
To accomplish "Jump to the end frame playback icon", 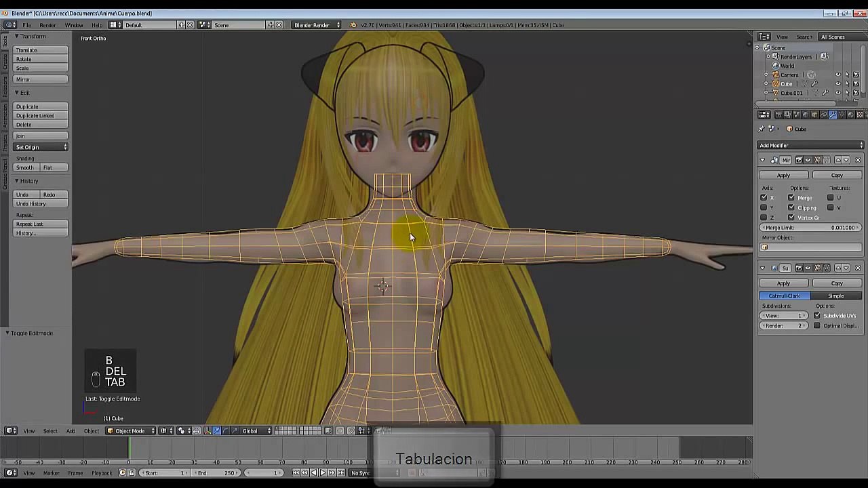I will (341, 472).
